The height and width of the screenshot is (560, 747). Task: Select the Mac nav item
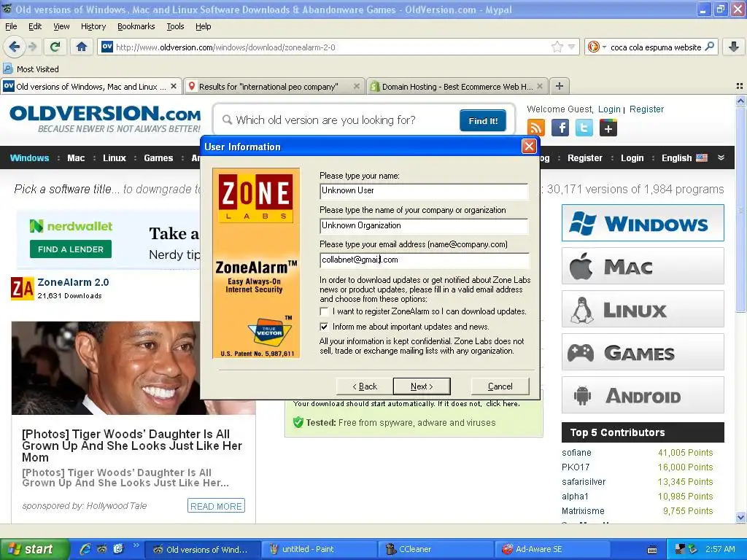(76, 157)
